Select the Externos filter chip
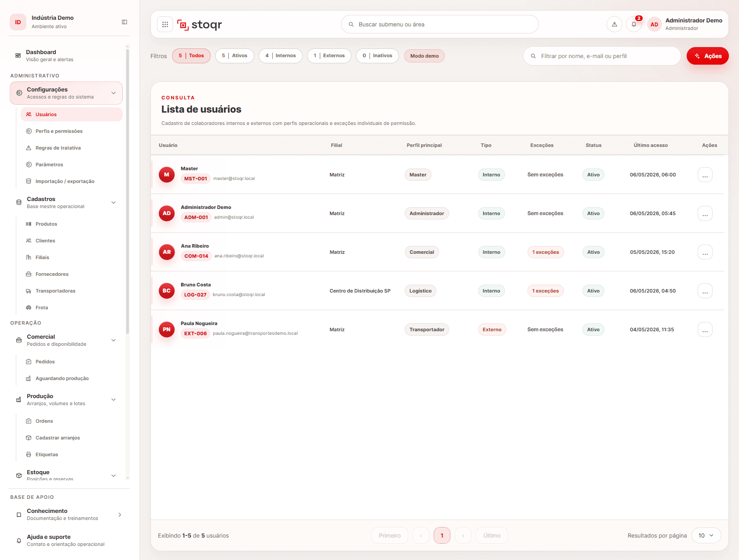This screenshot has height=560, width=739. [x=329, y=56]
